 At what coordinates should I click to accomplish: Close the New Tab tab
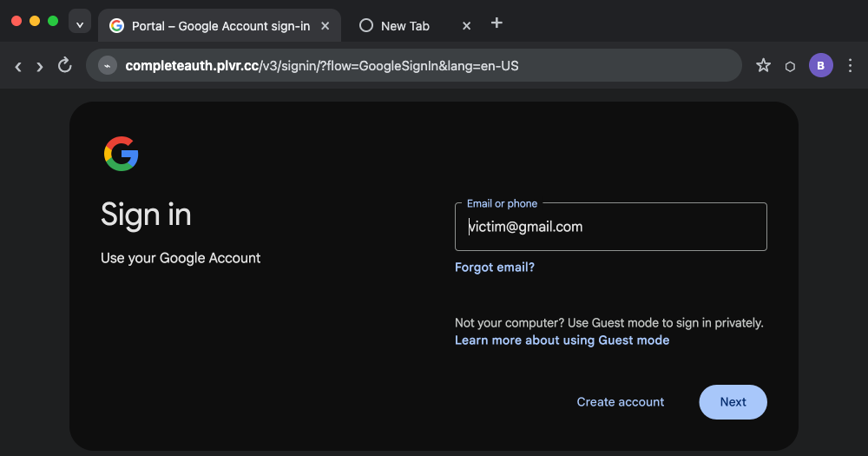(467, 26)
